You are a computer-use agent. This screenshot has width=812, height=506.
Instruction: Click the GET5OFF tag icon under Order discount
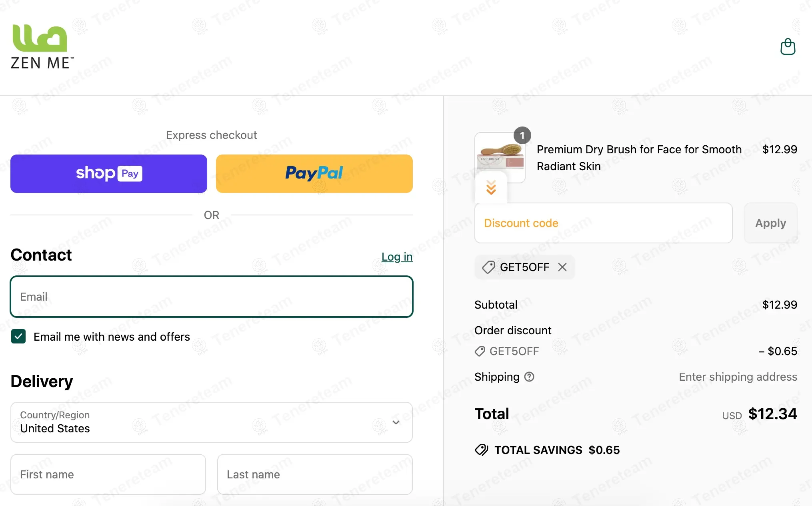pos(480,351)
